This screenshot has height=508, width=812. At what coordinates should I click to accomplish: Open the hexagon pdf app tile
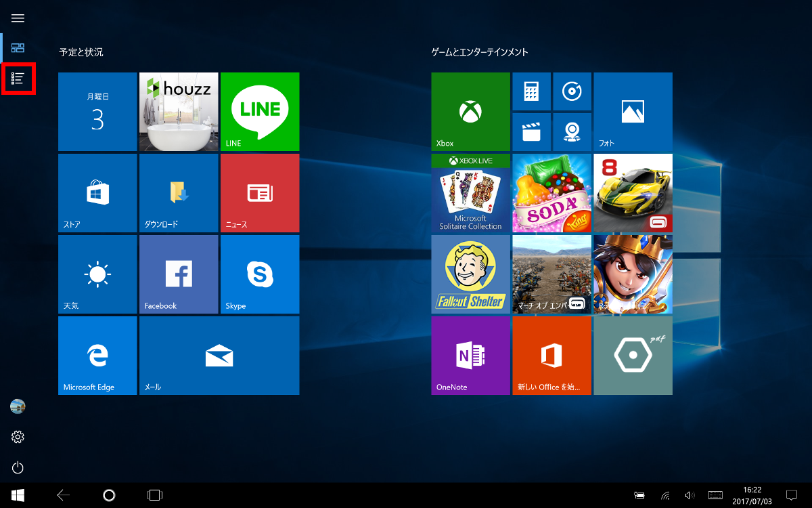pyautogui.click(x=633, y=356)
